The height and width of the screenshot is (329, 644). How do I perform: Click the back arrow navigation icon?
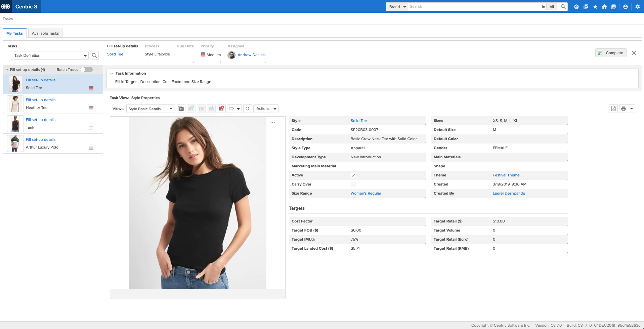point(576,7)
